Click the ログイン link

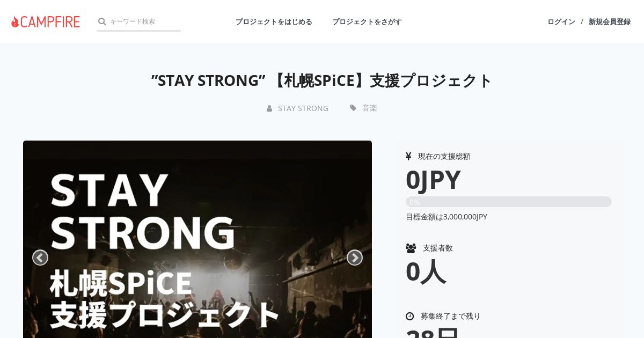[561, 21]
